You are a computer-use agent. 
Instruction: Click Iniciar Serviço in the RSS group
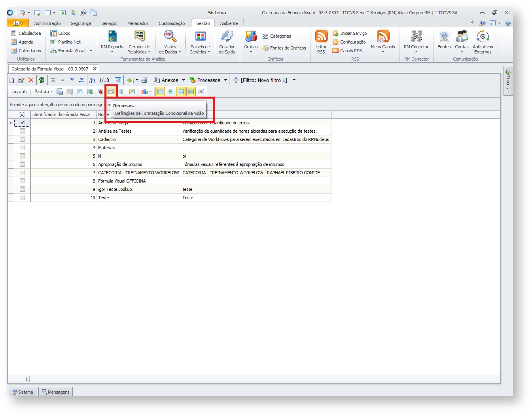coord(350,33)
